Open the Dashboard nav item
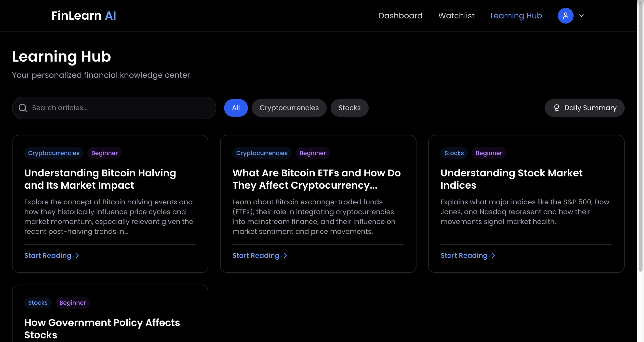644x342 pixels. [400, 16]
